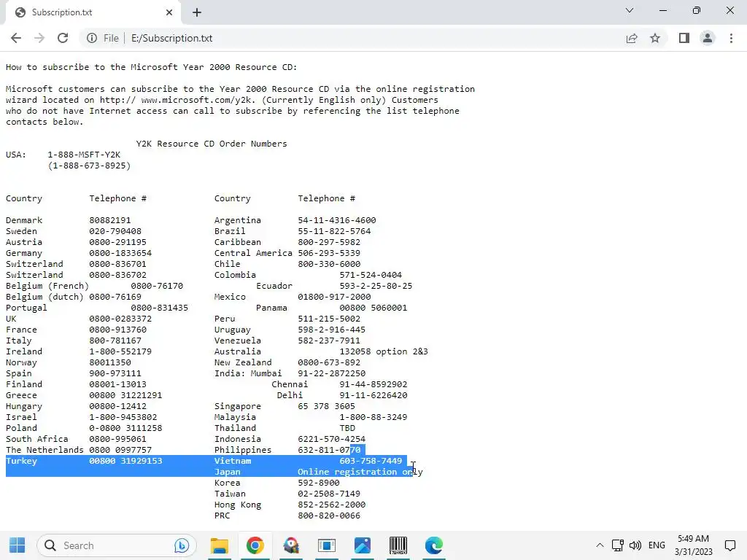Close the Subscription.txt tab
This screenshot has width=747, height=560.
[169, 12]
